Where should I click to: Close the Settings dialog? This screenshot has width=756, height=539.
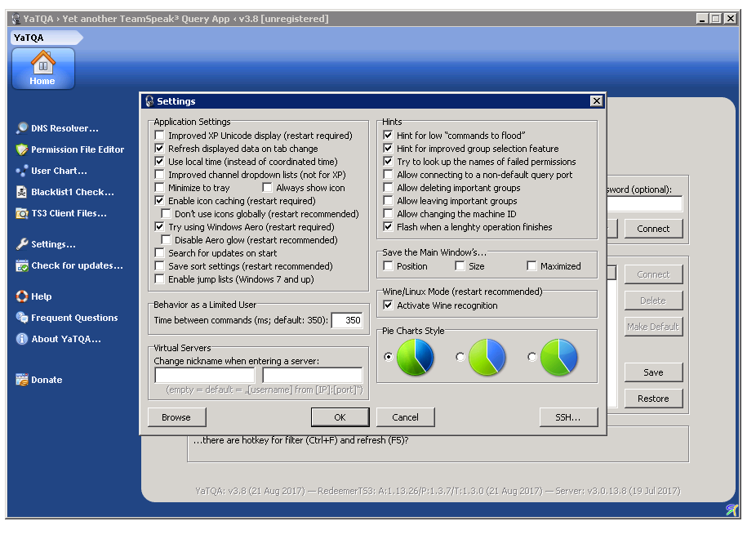pyautogui.click(x=597, y=100)
